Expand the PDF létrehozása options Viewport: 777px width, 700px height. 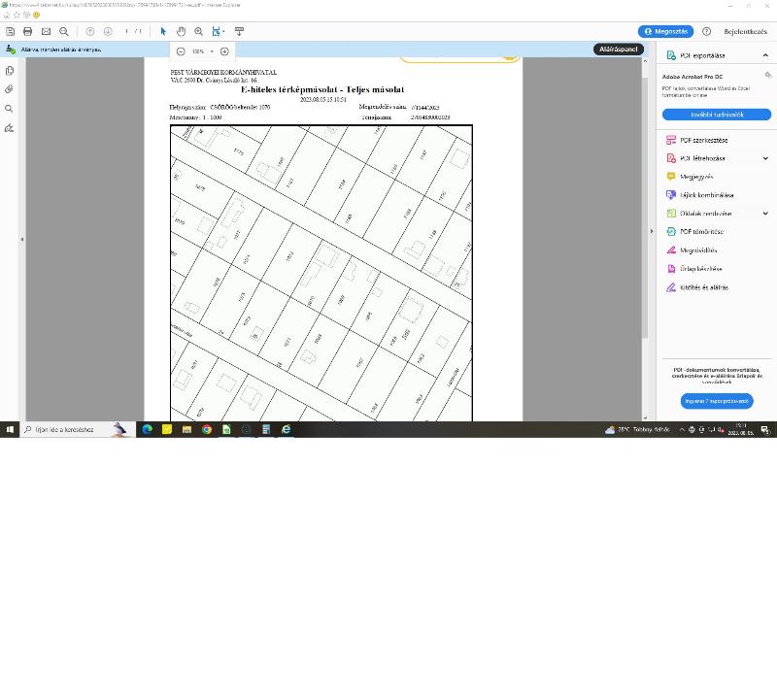click(x=765, y=158)
